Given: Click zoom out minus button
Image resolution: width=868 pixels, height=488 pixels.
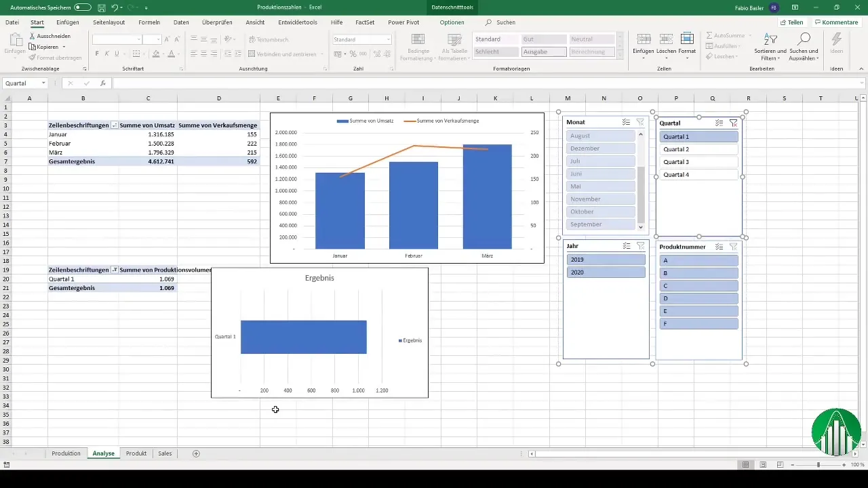Looking at the screenshot, I should (792, 464).
